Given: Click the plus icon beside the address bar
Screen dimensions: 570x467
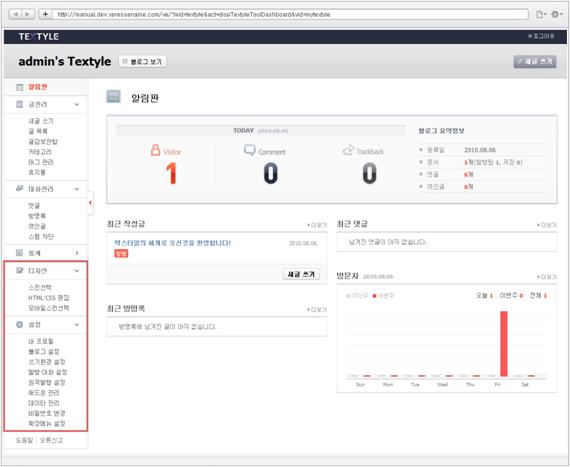Looking at the screenshot, I should 45,14.
